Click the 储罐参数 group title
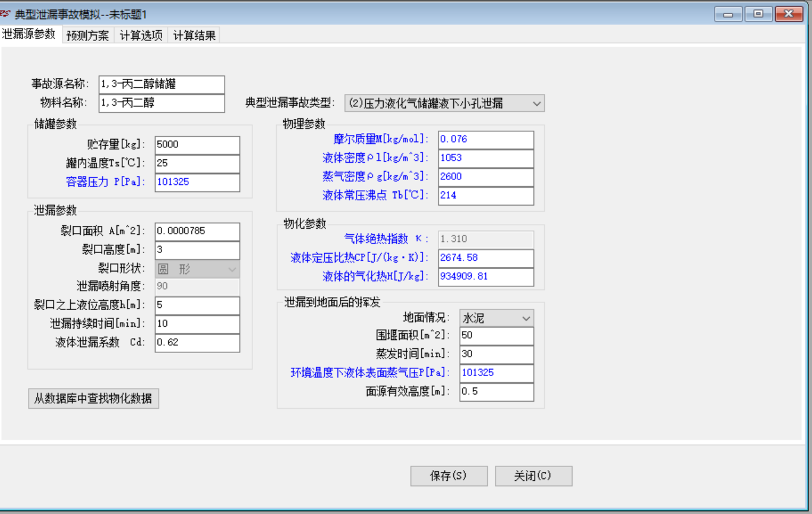 tap(56, 125)
